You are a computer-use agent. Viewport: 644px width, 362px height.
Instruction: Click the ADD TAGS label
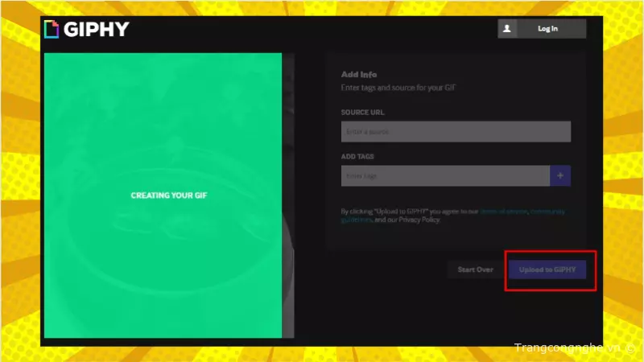357,156
